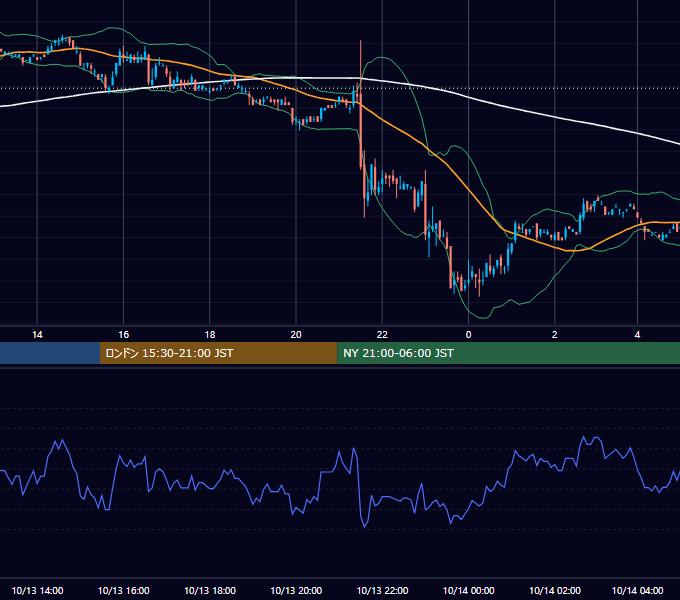Click the hour label 20 on the upper time axis
Viewport: 680px width, 600px height.
click(296, 334)
